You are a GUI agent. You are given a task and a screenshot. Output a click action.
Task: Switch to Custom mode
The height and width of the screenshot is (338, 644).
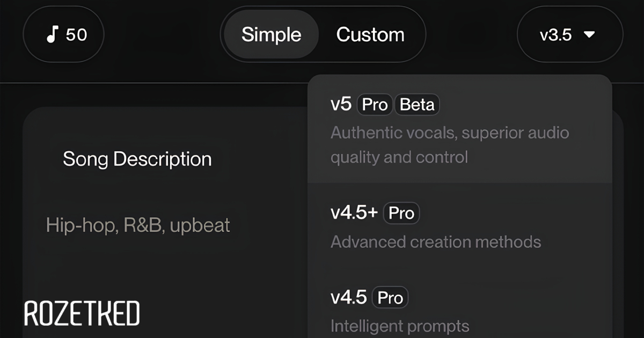click(x=370, y=35)
